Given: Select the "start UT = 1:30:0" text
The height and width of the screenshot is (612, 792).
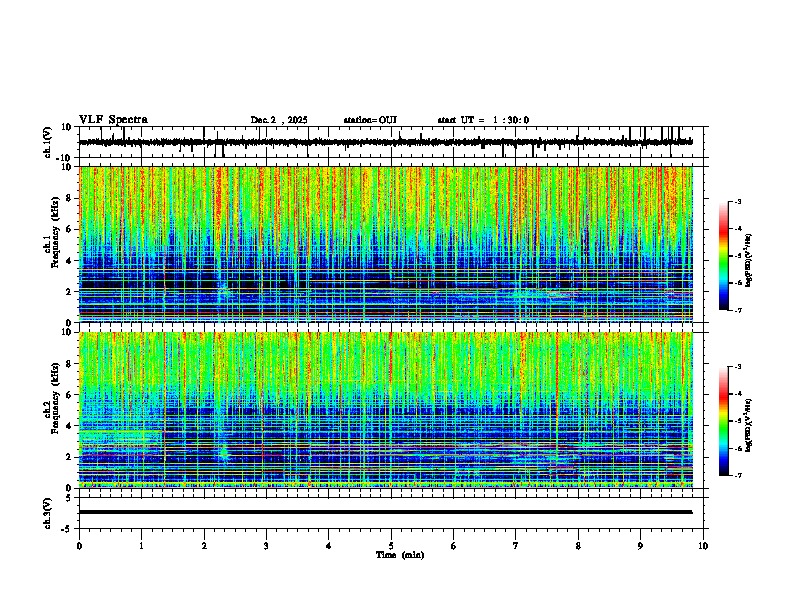Looking at the screenshot, I should 483,120.
